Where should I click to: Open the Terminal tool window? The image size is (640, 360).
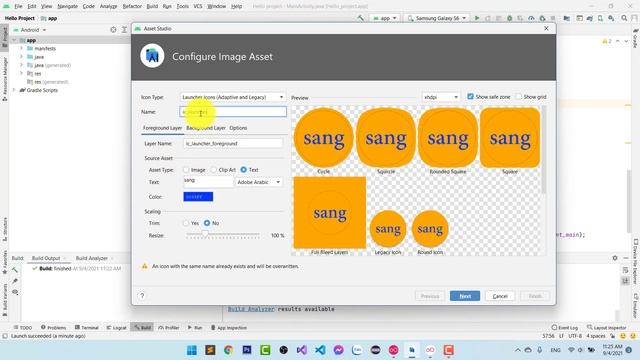click(87, 327)
